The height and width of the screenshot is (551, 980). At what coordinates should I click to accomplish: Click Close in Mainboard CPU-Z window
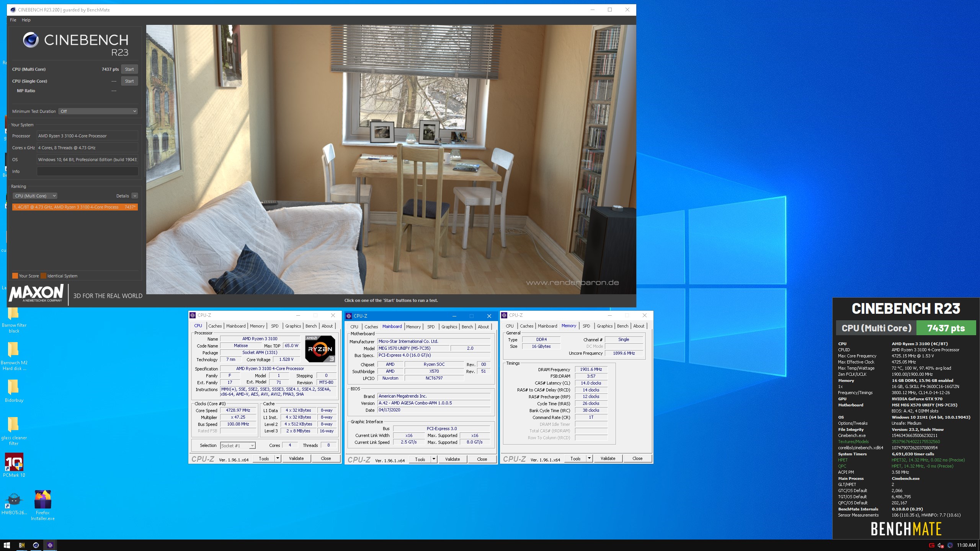pos(482,459)
